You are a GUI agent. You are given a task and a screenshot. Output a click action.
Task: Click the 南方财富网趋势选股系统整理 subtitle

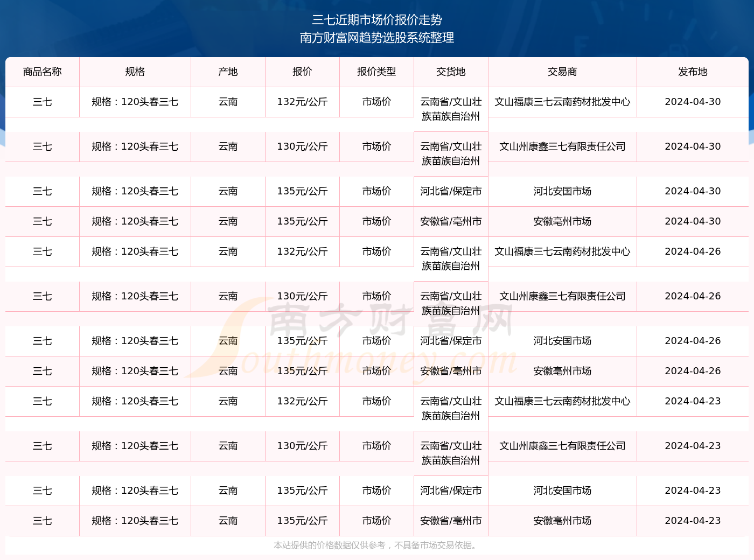click(x=377, y=38)
